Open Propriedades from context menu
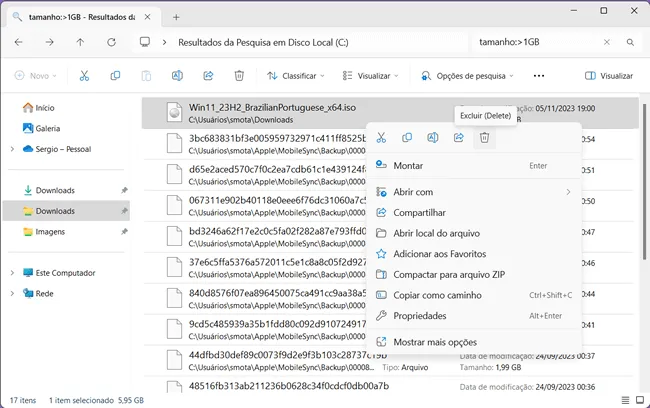This screenshot has width=650, height=408. click(x=420, y=315)
